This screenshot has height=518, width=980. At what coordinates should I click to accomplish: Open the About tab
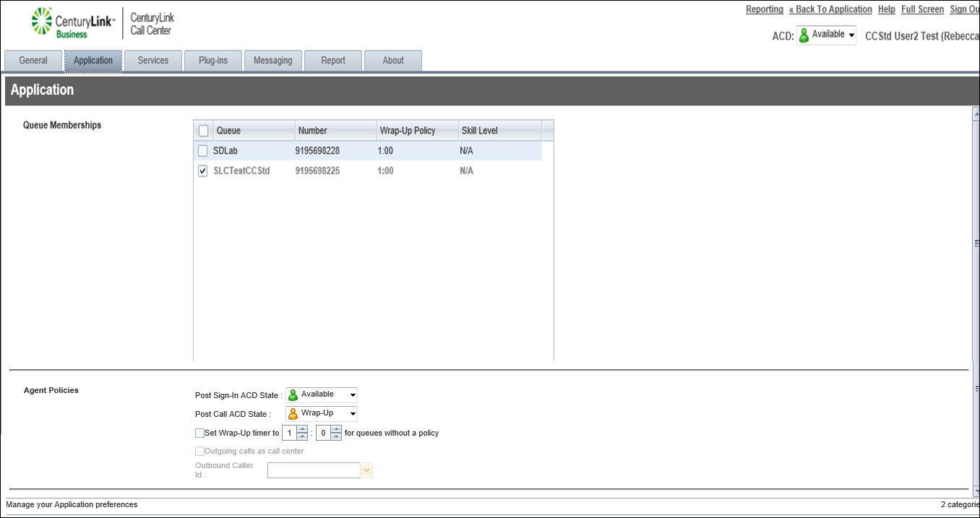(393, 61)
